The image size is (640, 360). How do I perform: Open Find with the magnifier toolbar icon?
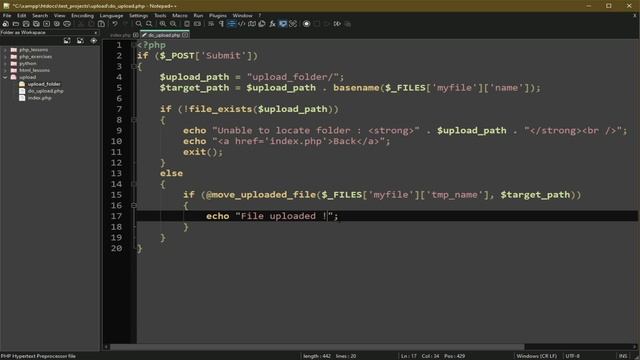pos(139,24)
